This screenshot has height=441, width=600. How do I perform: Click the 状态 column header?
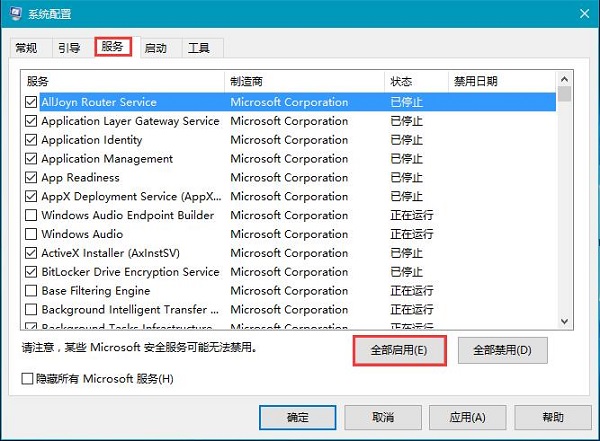[x=415, y=81]
